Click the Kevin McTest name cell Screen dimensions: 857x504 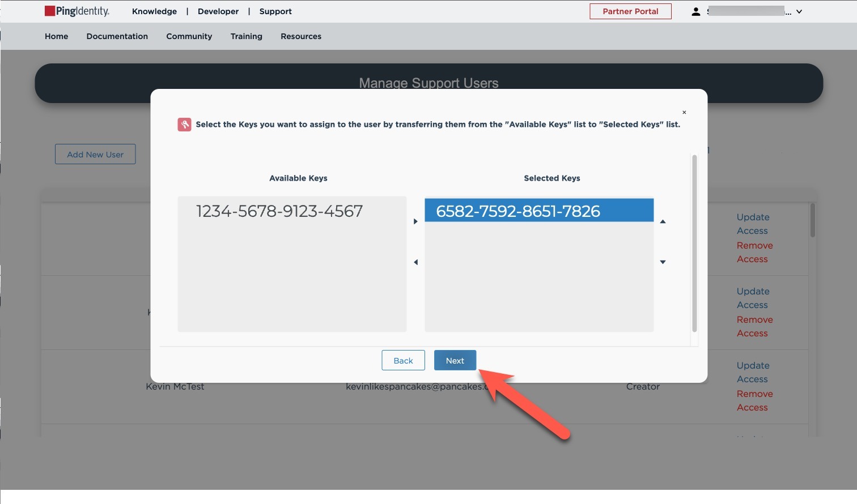175,386
